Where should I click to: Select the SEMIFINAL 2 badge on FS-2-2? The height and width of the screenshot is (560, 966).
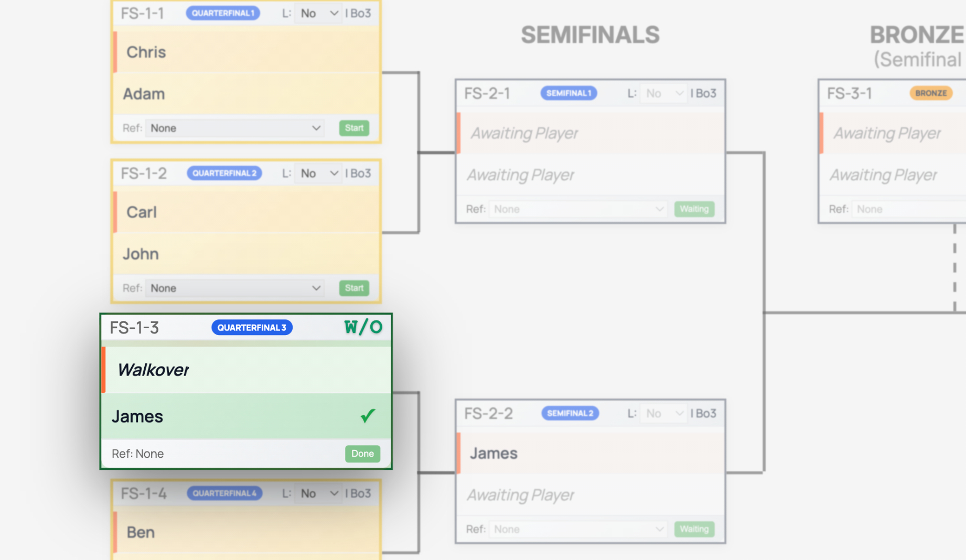[570, 413]
